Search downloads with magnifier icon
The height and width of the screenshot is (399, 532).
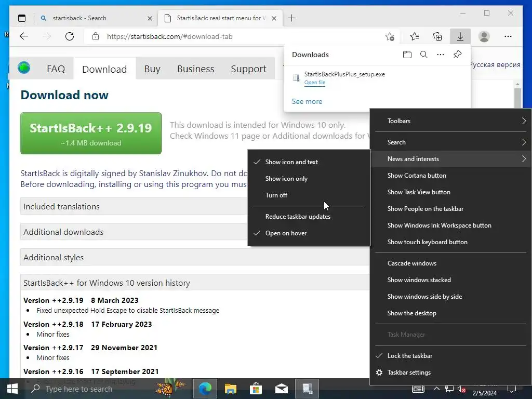point(424,55)
